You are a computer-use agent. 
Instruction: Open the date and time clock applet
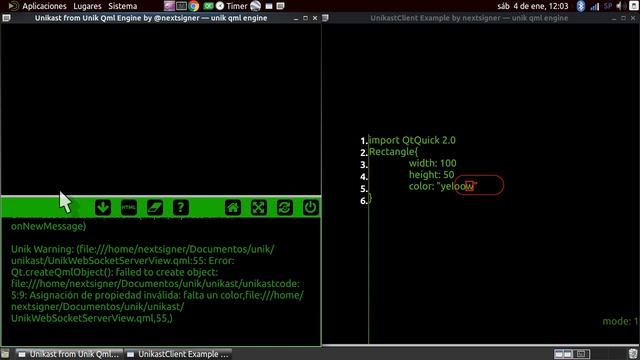point(532,6)
